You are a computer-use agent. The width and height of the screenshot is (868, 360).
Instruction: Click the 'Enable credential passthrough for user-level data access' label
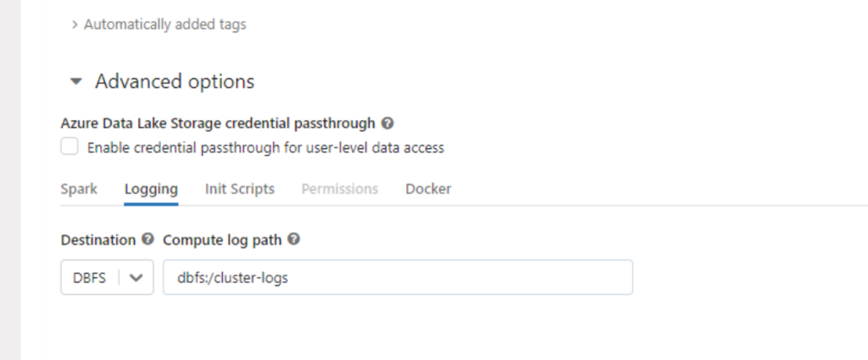pyautogui.click(x=265, y=147)
